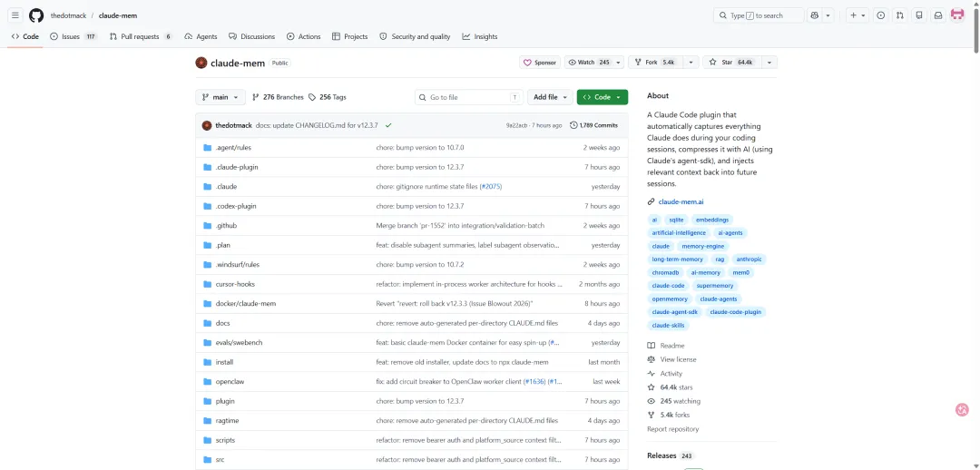Screen dimensions: 980x470
Task: Open the View license link
Action: pyautogui.click(x=671, y=359)
